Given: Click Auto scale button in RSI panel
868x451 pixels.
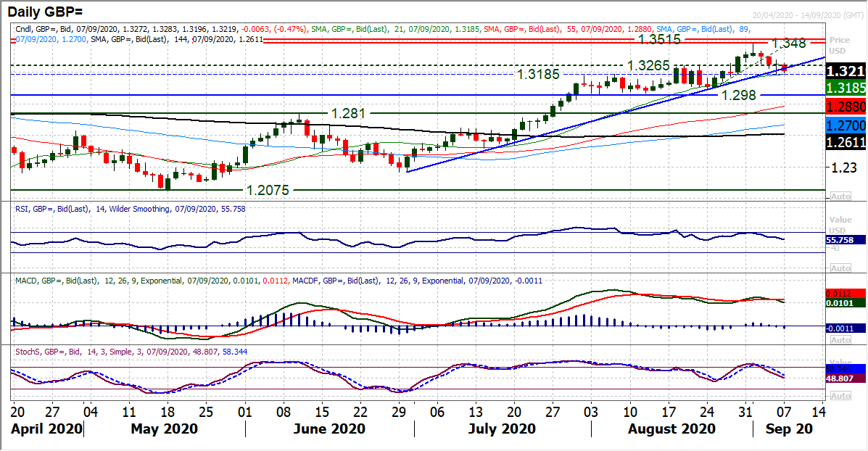Looking at the screenshot, I should [x=840, y=268].
